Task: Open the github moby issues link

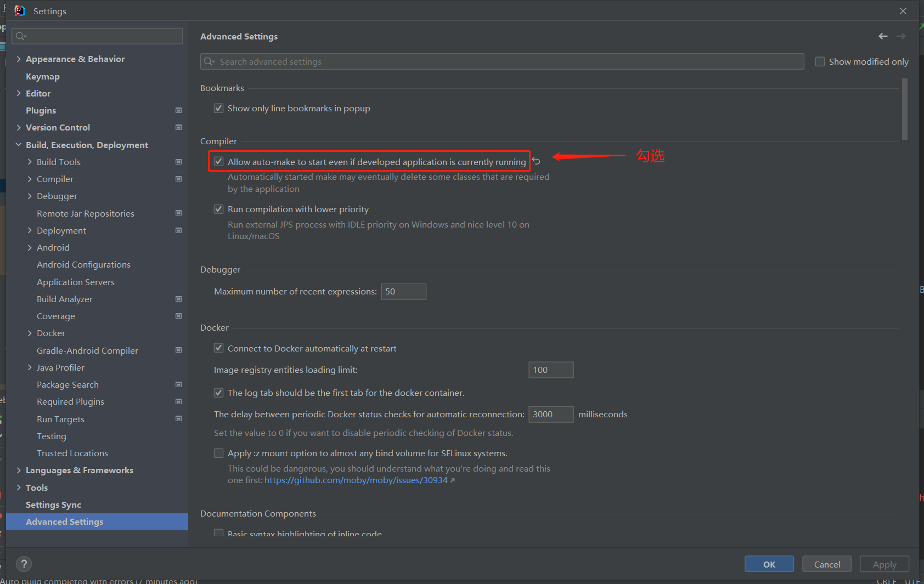Action: point(356,480)
